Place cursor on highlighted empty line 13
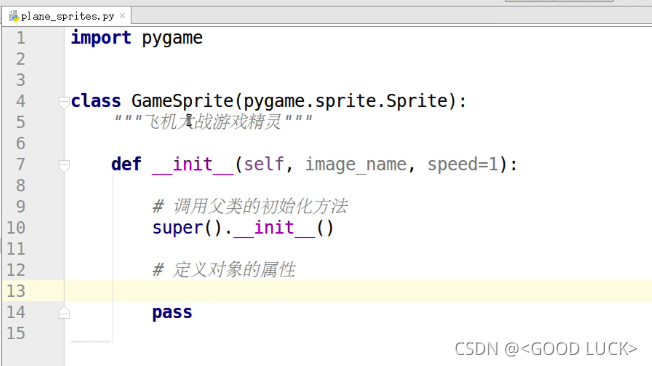 (358, 291)
